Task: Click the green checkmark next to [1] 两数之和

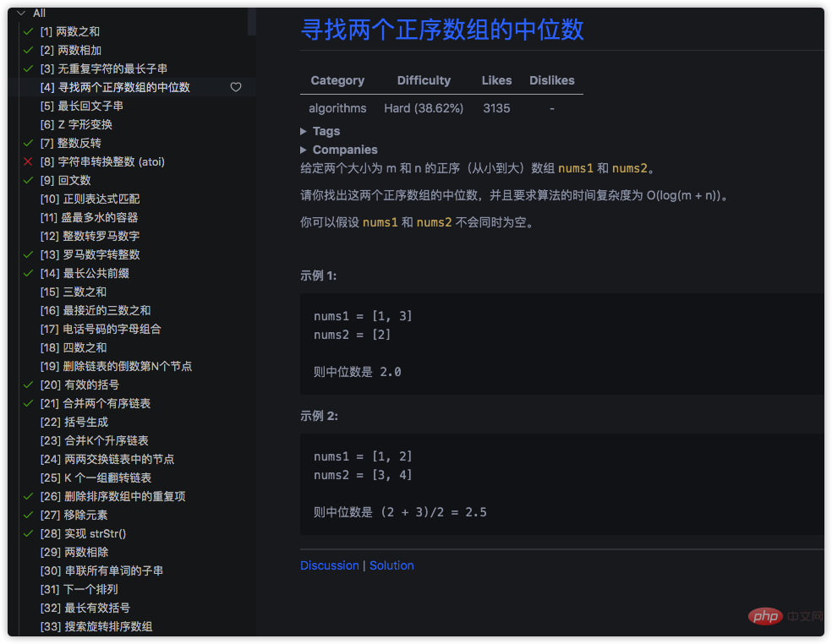Action: tap(28, 31)
